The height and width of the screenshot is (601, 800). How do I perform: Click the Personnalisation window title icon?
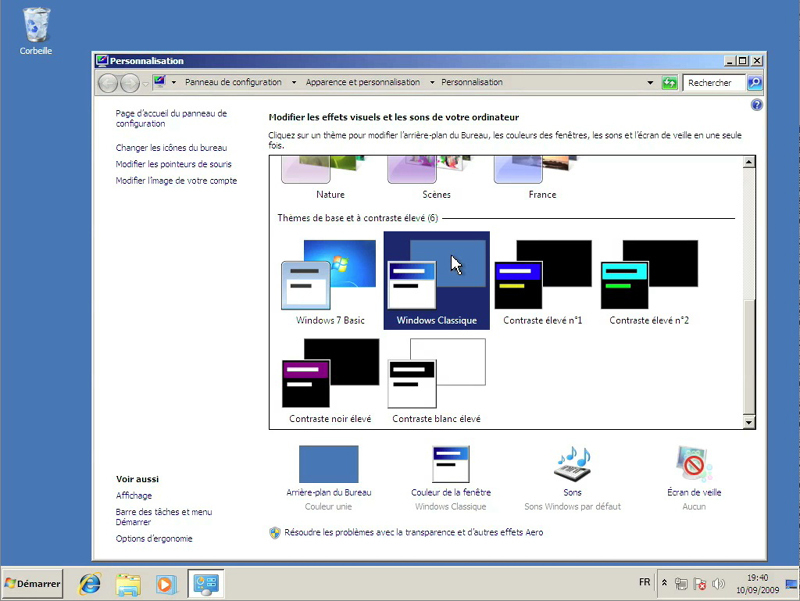[x=102, y=61]
